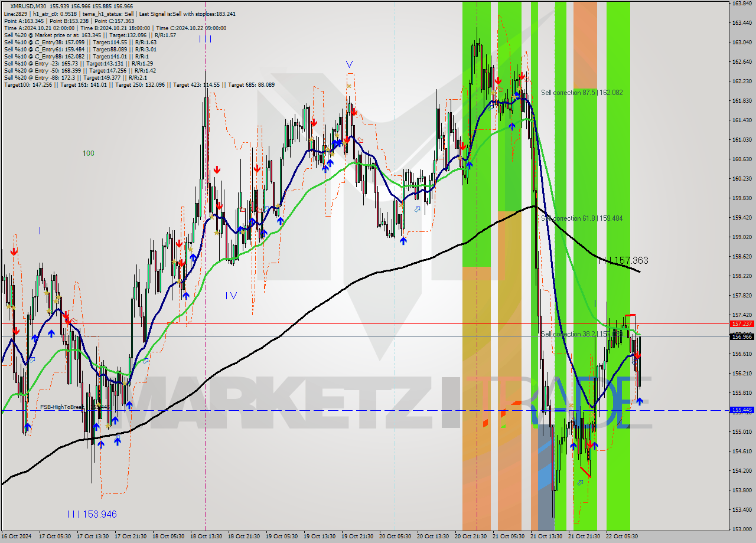Click the '19 Oct 21:30' time axis label

coord(357,537)
